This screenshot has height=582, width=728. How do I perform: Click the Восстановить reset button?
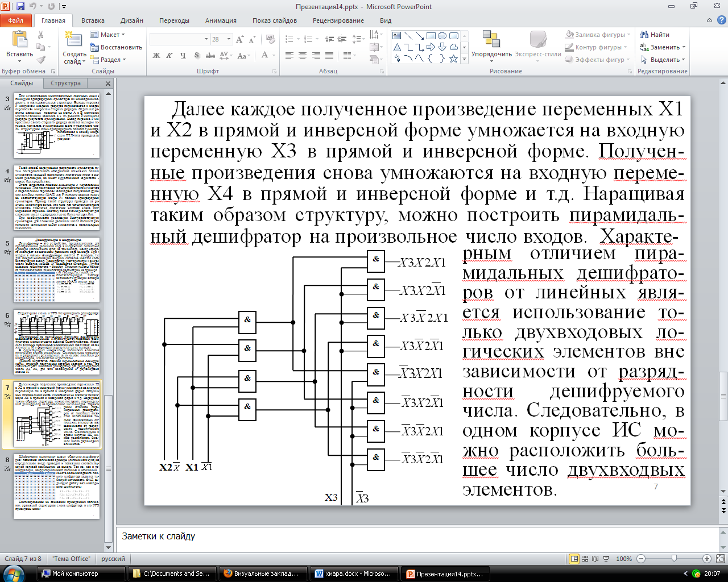pyautogui.click(x=116, y=47)
